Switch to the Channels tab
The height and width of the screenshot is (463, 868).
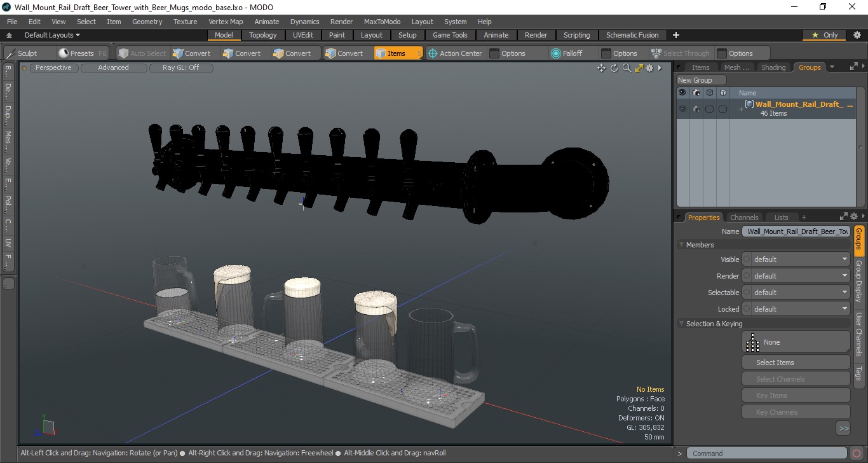[744, 218]
